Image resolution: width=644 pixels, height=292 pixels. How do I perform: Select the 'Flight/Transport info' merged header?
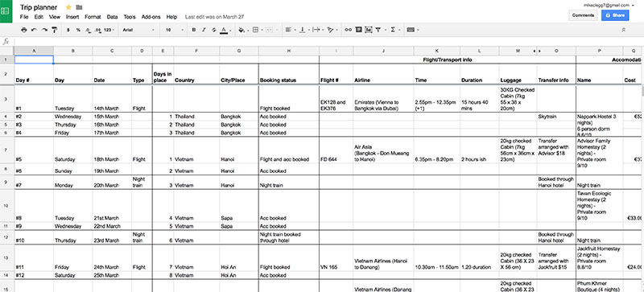[x=448, y=60]
